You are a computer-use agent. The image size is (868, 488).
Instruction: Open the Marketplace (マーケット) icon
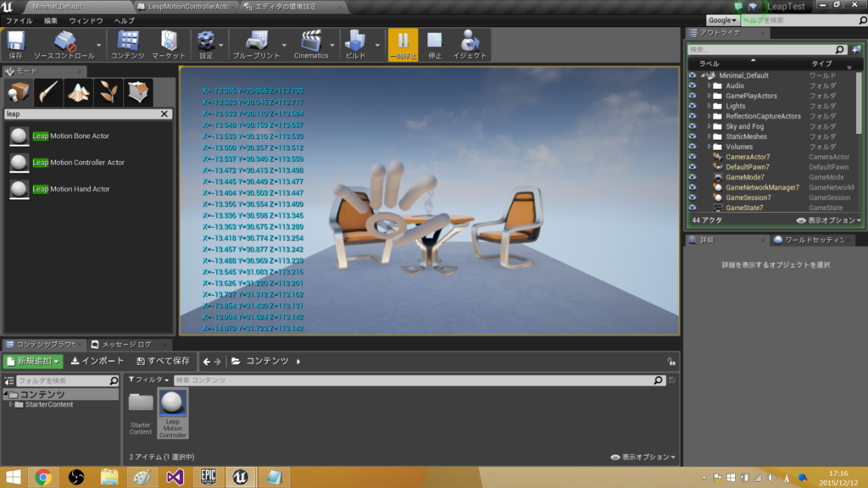pyautogui.click(x=169, y=45)
